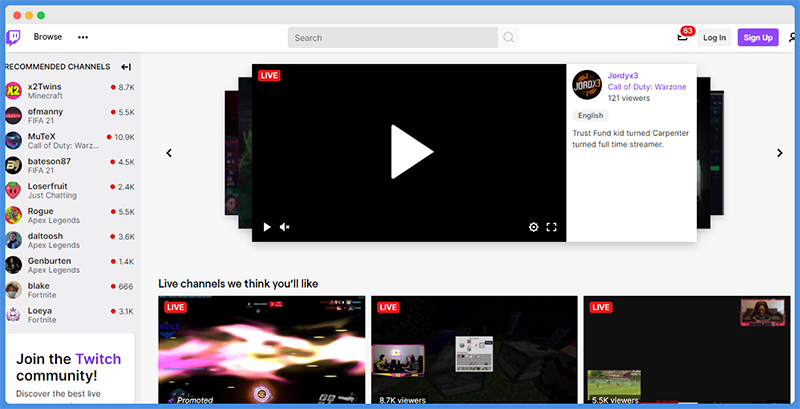This screenshot has width=800, height=409.
Task: Select Loeya channel name
Action: click(x=40, y=311)
